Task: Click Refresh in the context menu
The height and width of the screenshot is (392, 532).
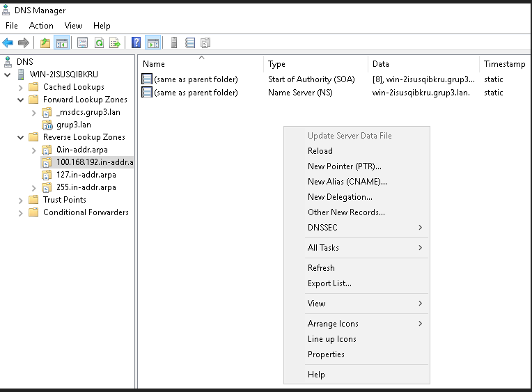Action: coord(357,268)
